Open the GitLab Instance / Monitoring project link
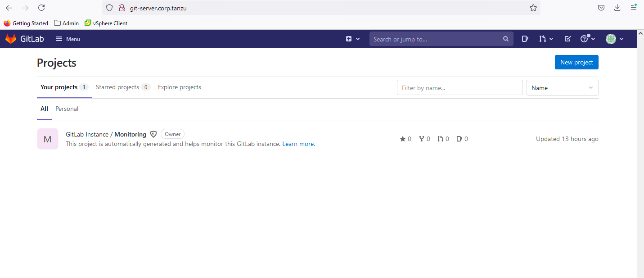This screenshot has height=278, width=644. point(106,134)
